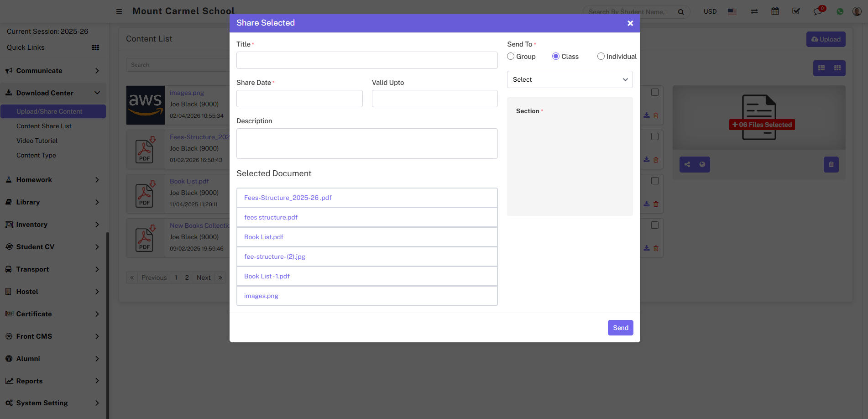Open the class Select dropdown

click(570, 79)
